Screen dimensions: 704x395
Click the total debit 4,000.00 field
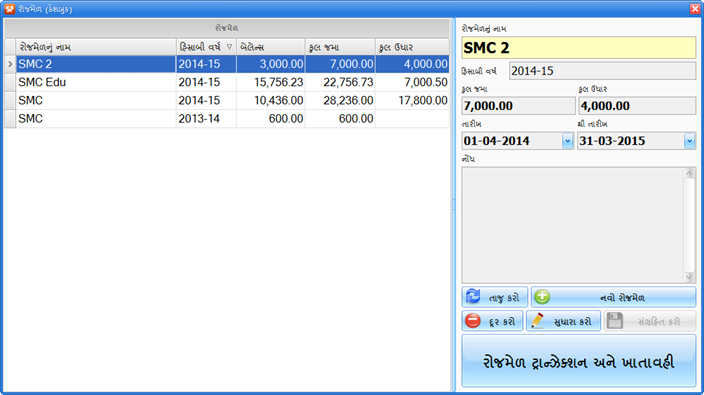tap(637, 106)
